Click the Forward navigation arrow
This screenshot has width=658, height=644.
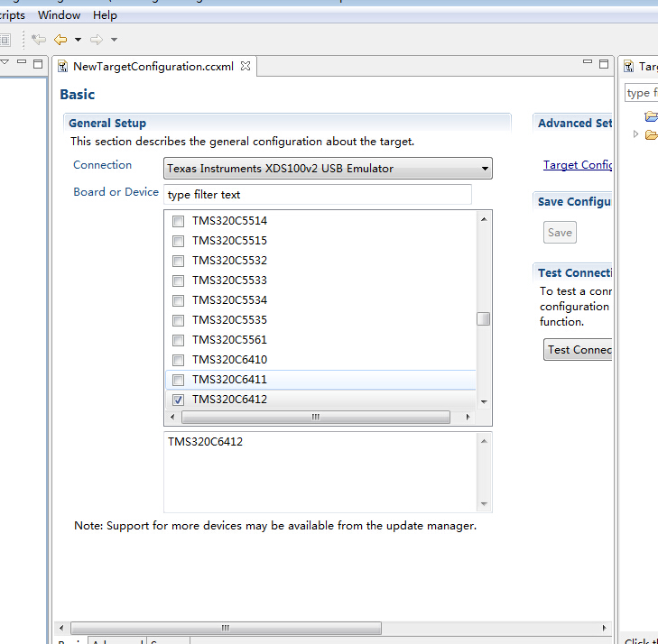[96, 40]
